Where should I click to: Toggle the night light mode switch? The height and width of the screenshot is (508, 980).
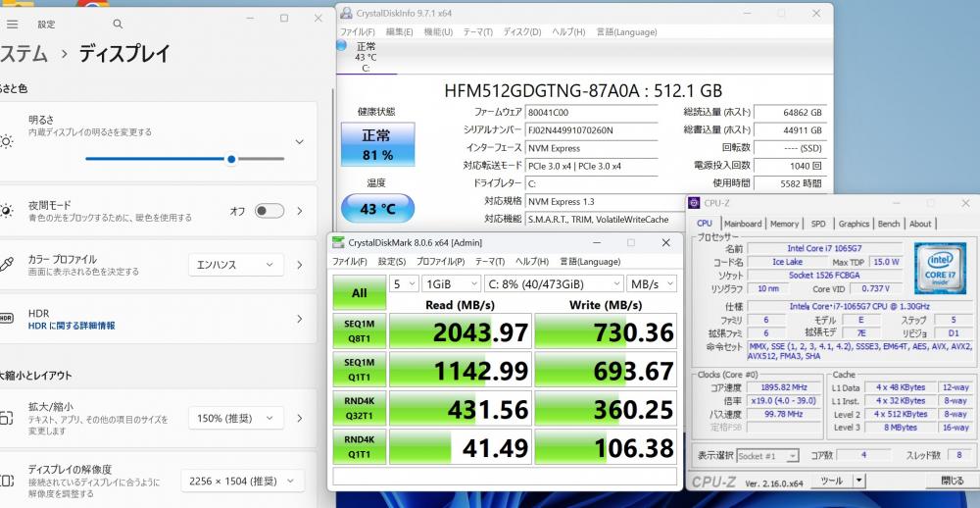(x=269, y=211)
